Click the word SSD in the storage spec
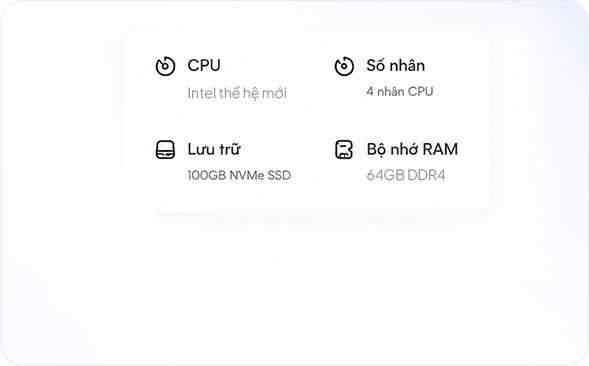 [279, 175]
